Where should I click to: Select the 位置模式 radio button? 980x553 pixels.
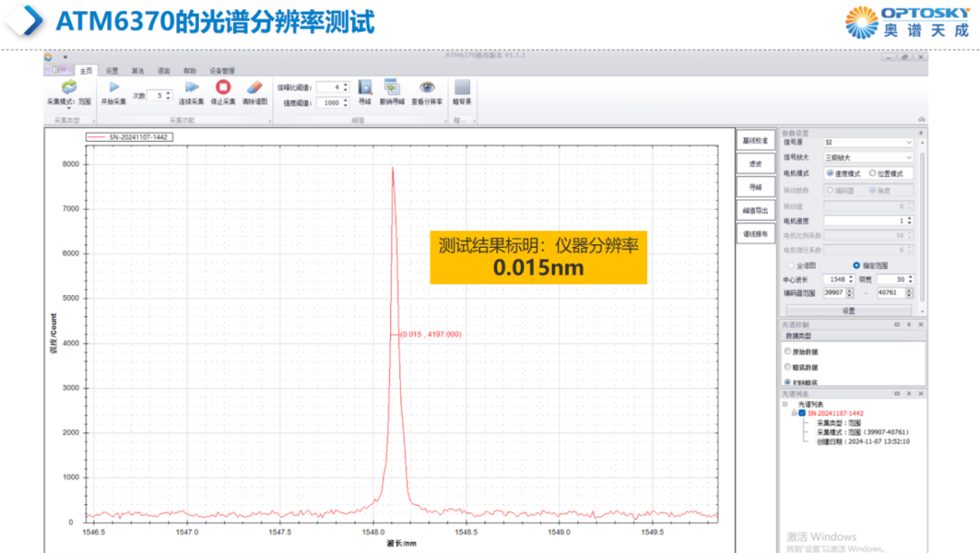point(873,173)
